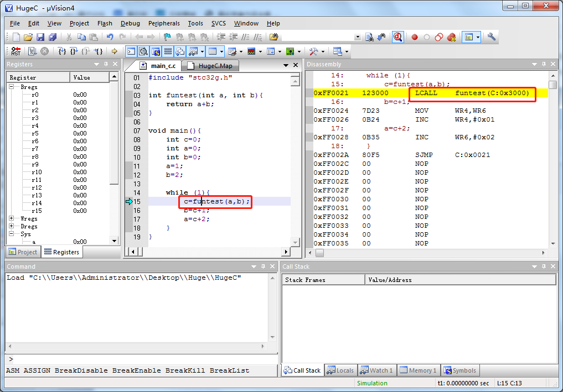This screenshot has height=392, width=563.
Task: Pin the Disassembly panel
Action: (x=544, y=64)
